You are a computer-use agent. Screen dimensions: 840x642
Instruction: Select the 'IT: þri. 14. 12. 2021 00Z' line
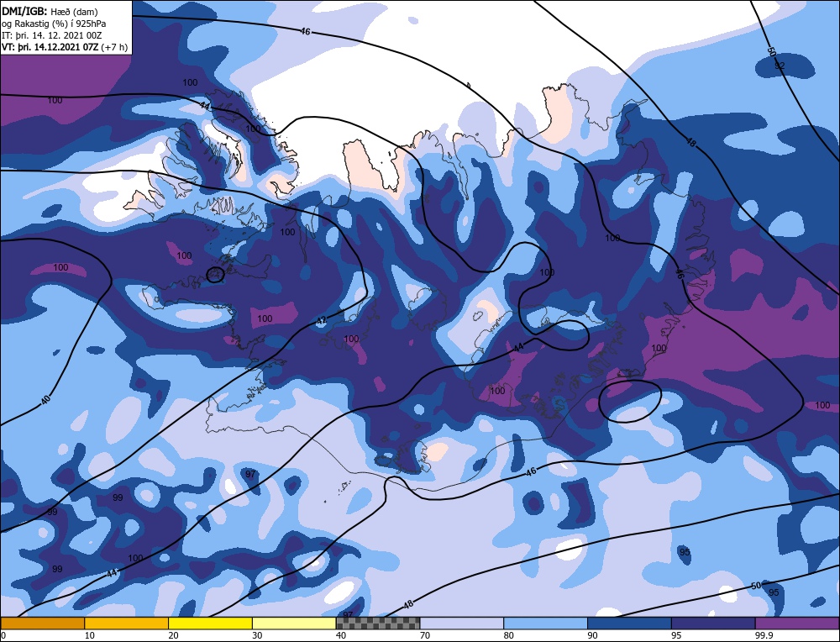51,35
